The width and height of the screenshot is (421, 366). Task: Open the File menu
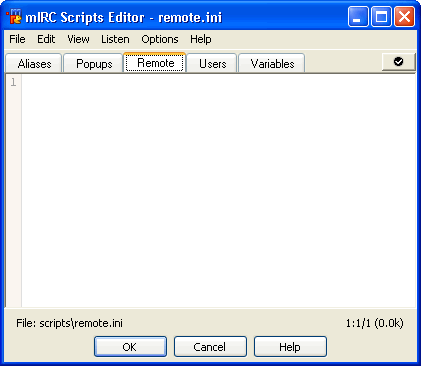pyautogui.click(x=17, y=39)
